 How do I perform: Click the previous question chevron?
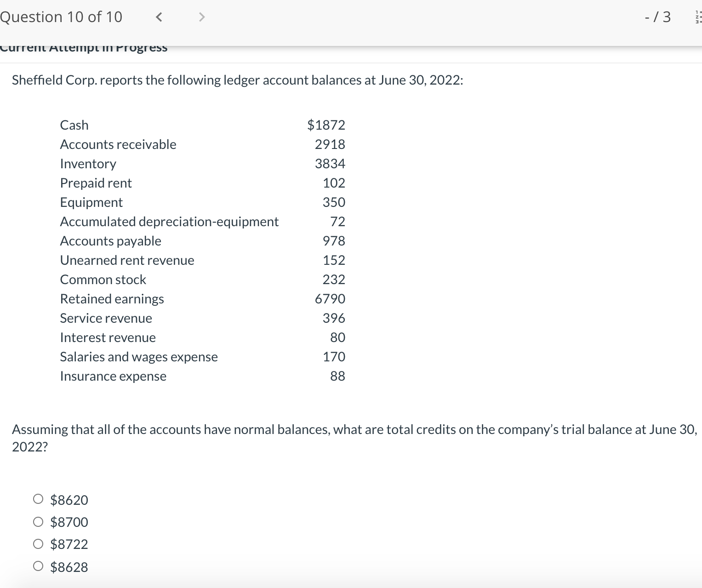pyautogui.click(x=159, y=17)
